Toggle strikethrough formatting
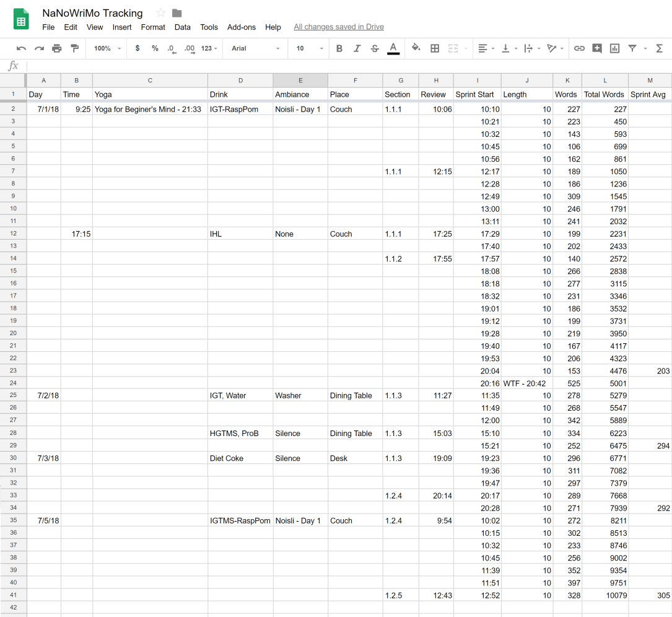This screenshot has width=672, height=617. click(x=375, y=48)
